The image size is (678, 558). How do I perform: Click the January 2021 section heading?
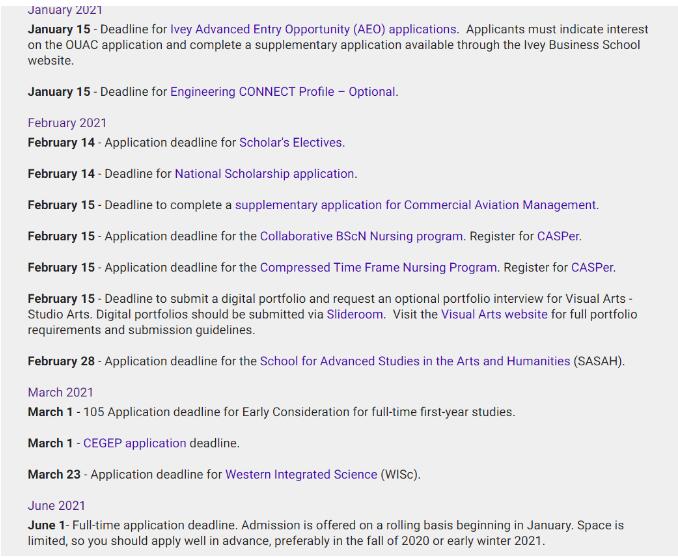click(x=65, y=10)
